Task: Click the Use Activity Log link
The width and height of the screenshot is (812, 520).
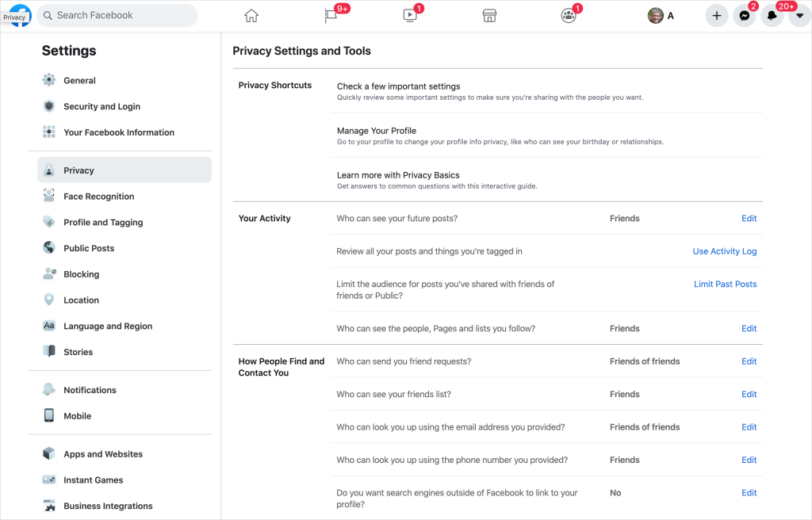Action: pos(724,251)
